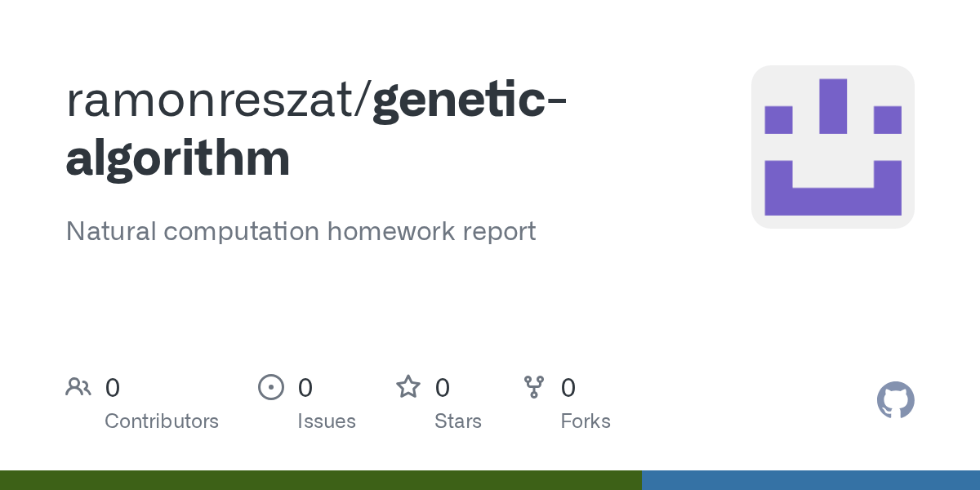
Task: Click the stars count zero
Action: pyautogui.click(x=443, y=387)
